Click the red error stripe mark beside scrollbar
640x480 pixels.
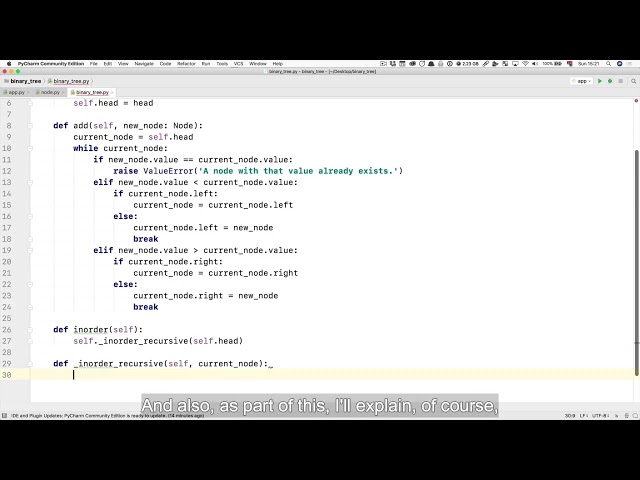[x=637, y=343]
